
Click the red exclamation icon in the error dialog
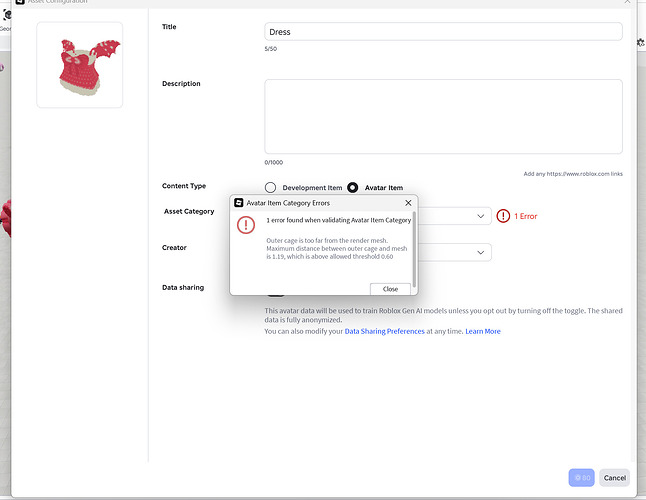pyautogui.click(x=246, y=225)
